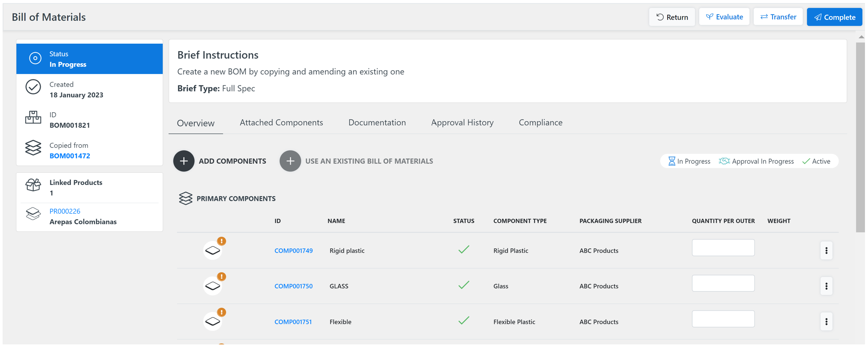Click the WEIGHT column header

click(x=779, y=221)
